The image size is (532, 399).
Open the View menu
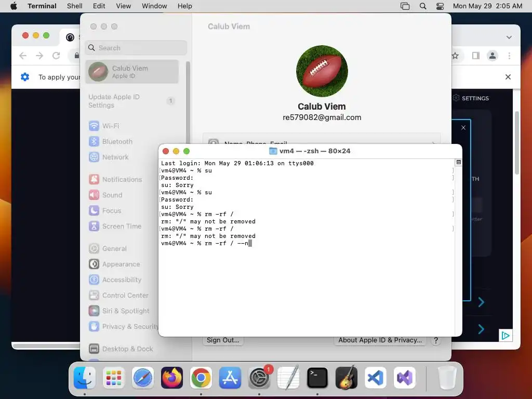tap(123, 6)
